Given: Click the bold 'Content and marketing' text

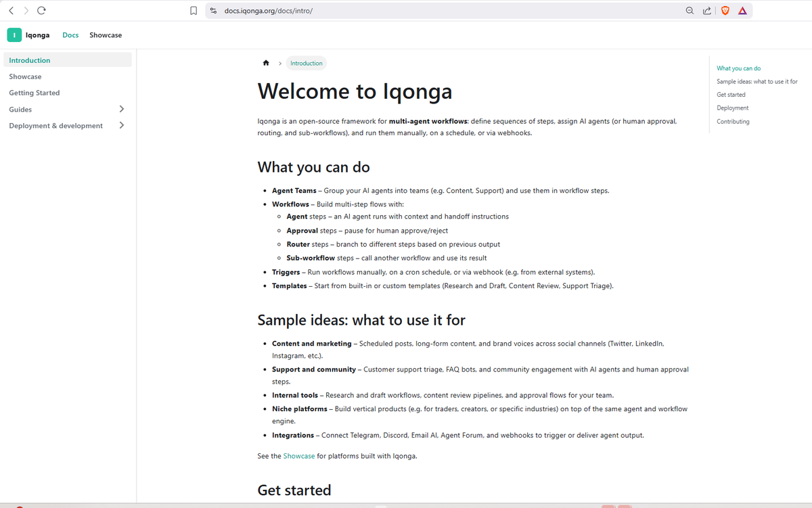Looking at the screenshot, I should tap(312, 344).
